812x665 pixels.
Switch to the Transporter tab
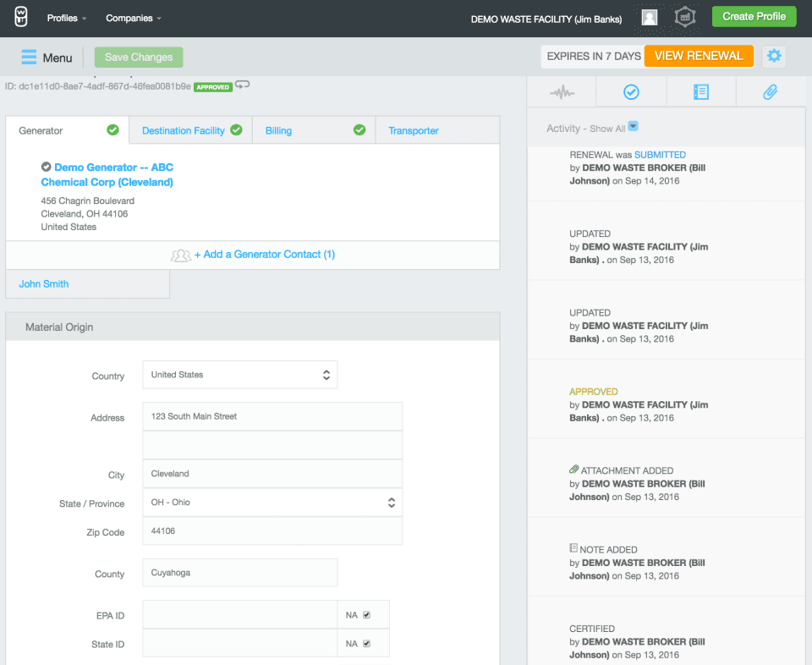coord(414,130)
